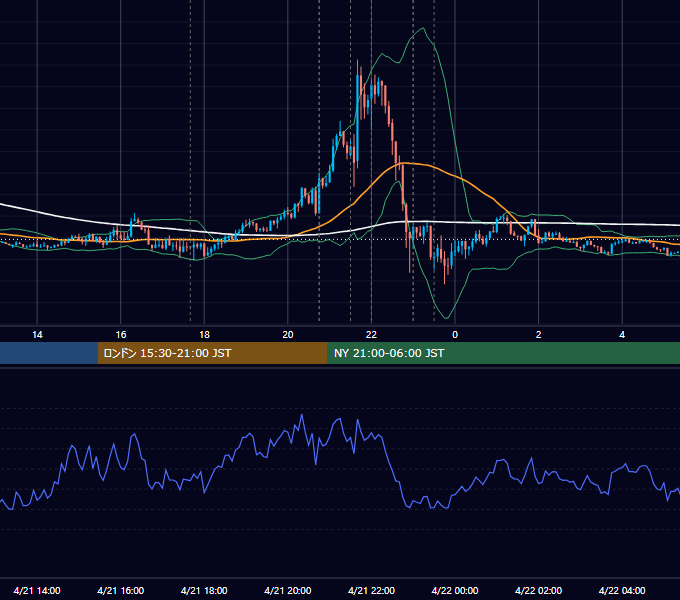
Task: Click hour label 22 on price chart axis
Action: [x=371, y=335]
